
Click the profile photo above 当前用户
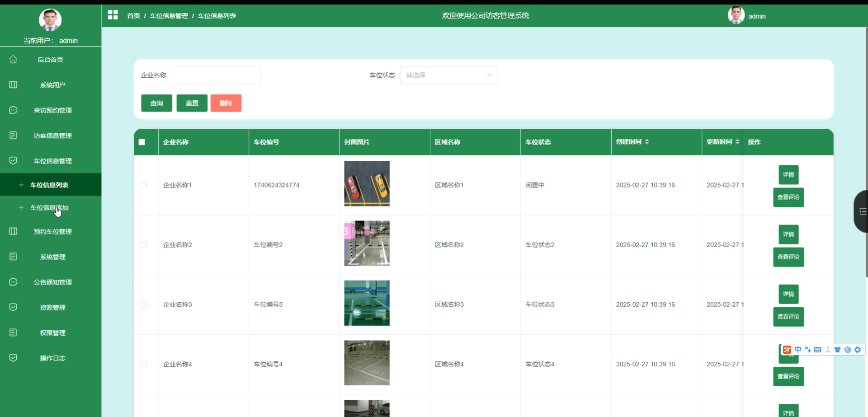(x=50, y=20)
